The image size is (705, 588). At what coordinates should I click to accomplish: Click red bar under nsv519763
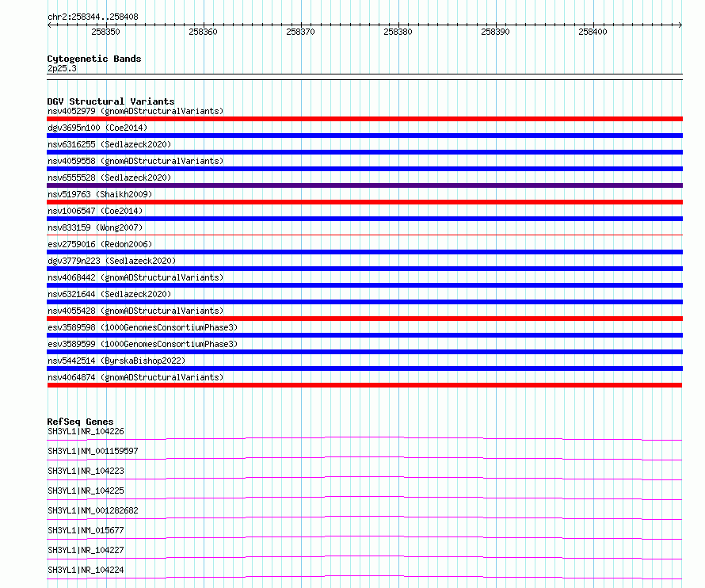point(364,202)
